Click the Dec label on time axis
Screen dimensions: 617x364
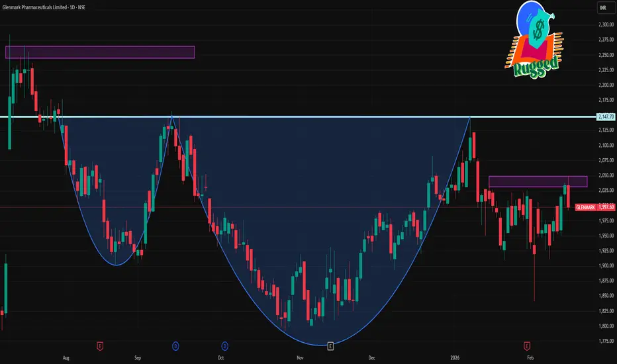(372, 357)
